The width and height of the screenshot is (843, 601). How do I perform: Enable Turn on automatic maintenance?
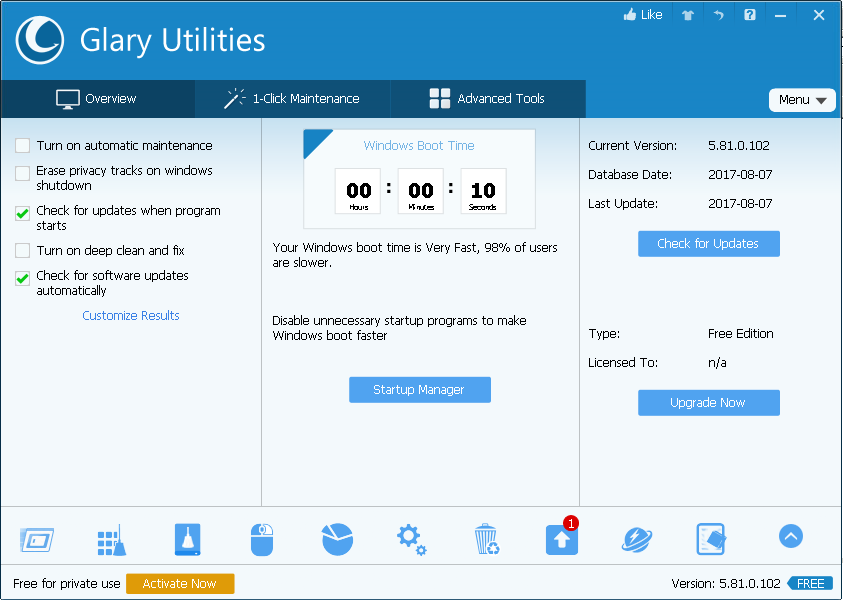click(22, 145)
